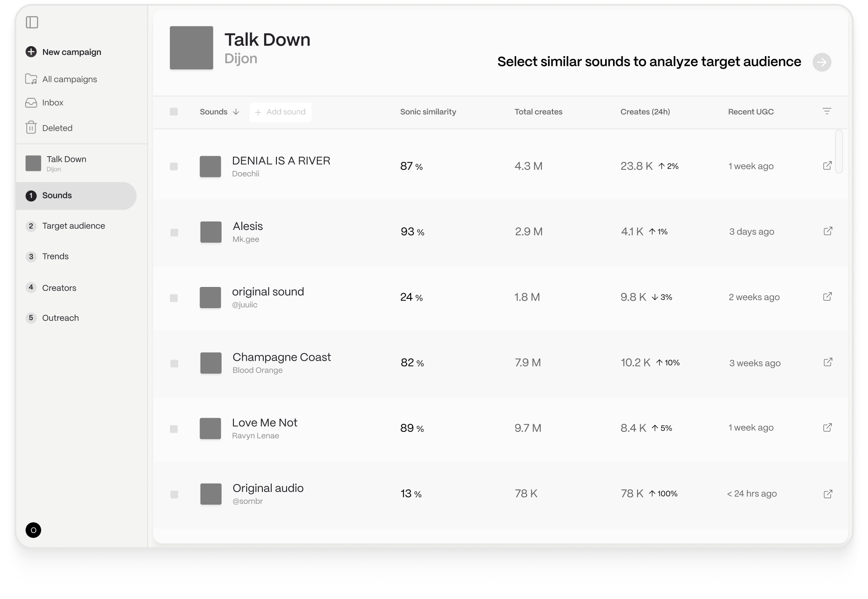868x599 pixels.
Task: Check the Alesis sound checkbox
Action: (x=174, y=232)
